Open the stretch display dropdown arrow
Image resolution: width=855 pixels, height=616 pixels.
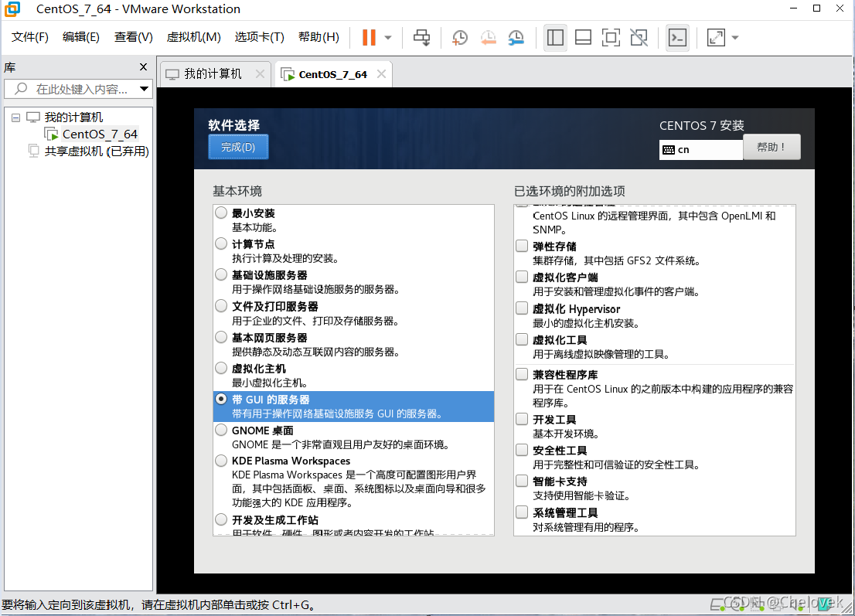[x=735, y=38]
